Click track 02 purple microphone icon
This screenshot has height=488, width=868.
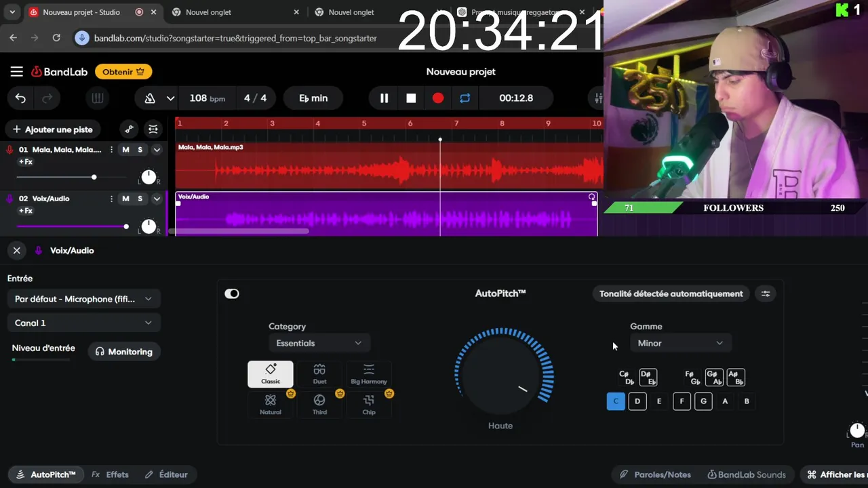[x=9, y=199]
